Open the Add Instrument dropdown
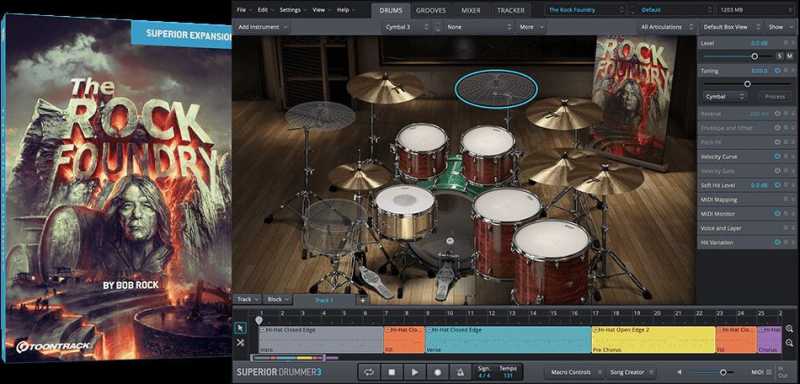Screen dimensions: 800x384 click(262, 27)
